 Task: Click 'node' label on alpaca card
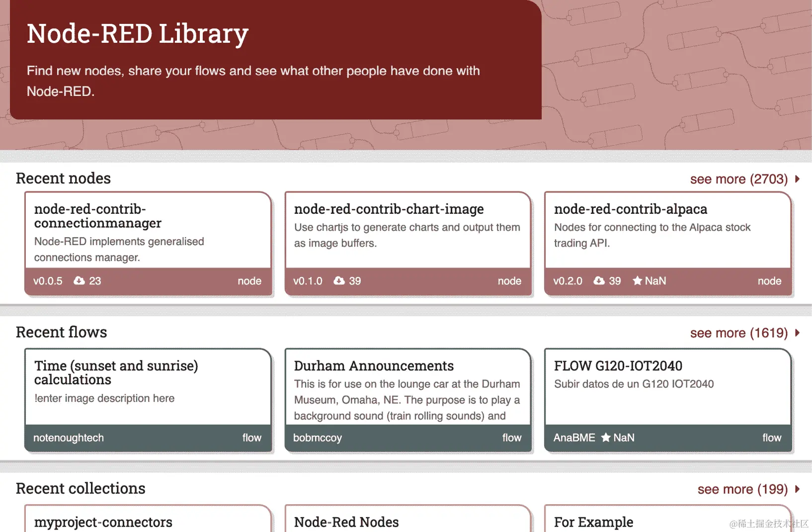click(769, 281)
